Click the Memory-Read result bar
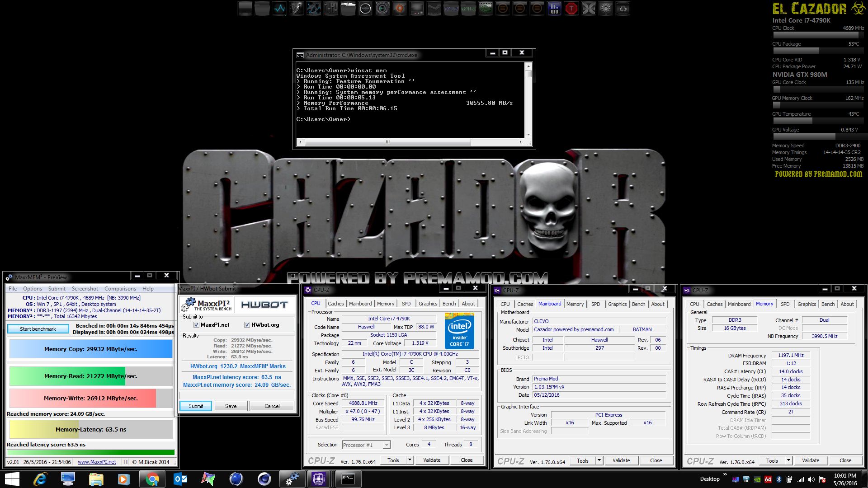This screenshot has height=488, width=868. [x=91, y=376]
